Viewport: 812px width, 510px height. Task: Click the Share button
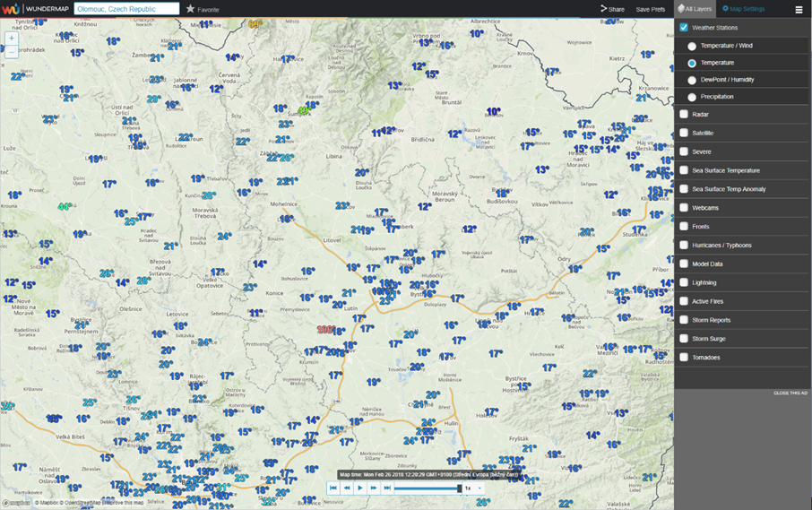(613, 9)
